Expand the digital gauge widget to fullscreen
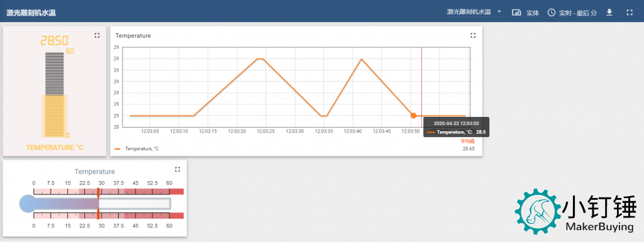This screenshot has width=644, height=242. pos(97,35)
